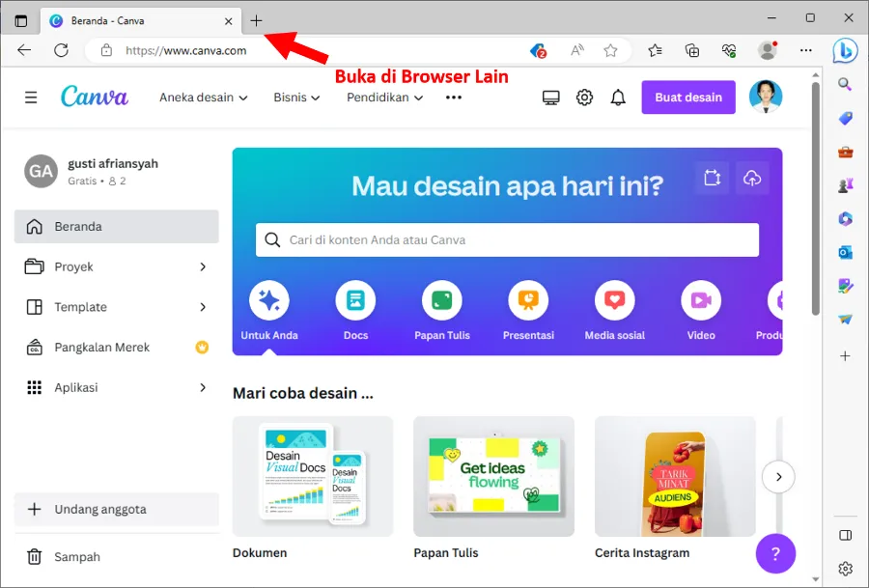This screenshot has width=869, height=588.
Task: Open the profile avatar menu
Action: click(766, 97)
